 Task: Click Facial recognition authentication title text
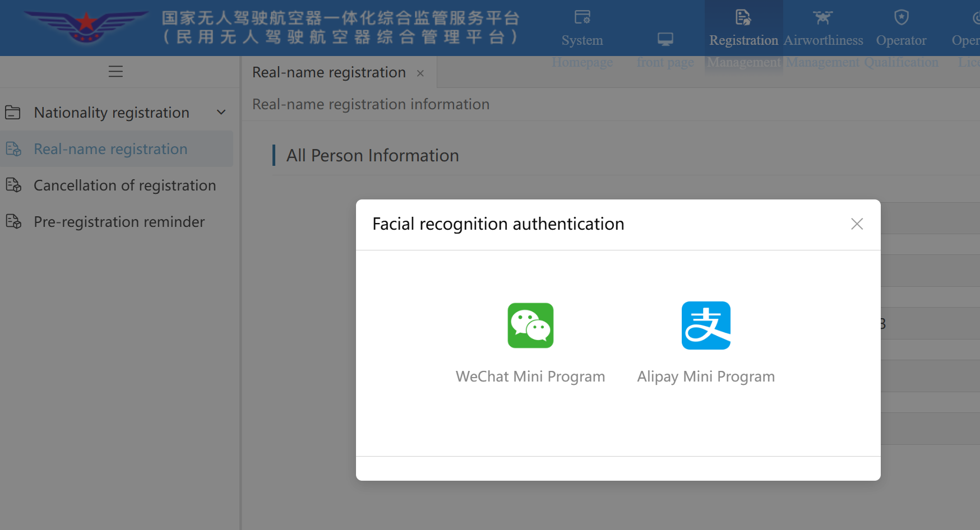[x=498, y=224]
